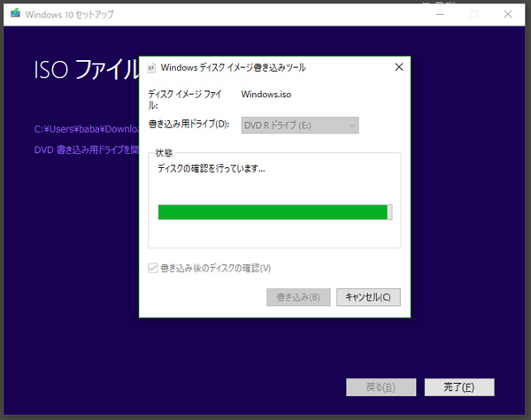The width and height of the screenshot is (531, 420).
Task: Minimize the Windows 10 Setup window
Action: tap(440, 14)
